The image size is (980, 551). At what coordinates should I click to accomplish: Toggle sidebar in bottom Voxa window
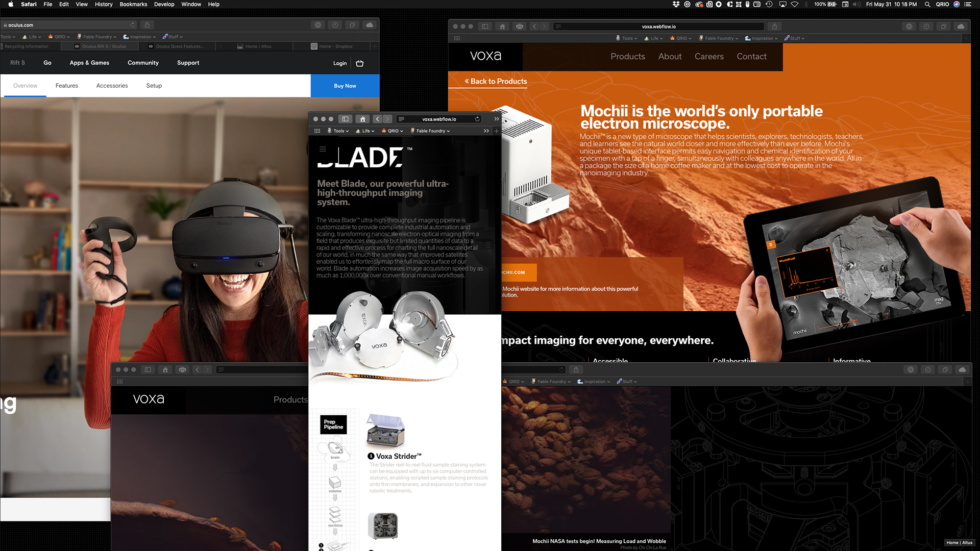(148, 370)
